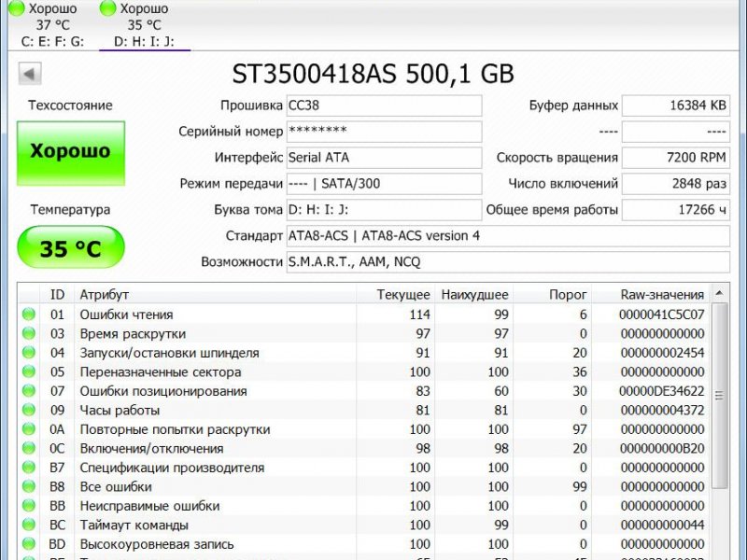The width and height of the screenshot is (747, 560).
Task: Click the 17266 ч total work time value
Action: click(x=676, y=210)
